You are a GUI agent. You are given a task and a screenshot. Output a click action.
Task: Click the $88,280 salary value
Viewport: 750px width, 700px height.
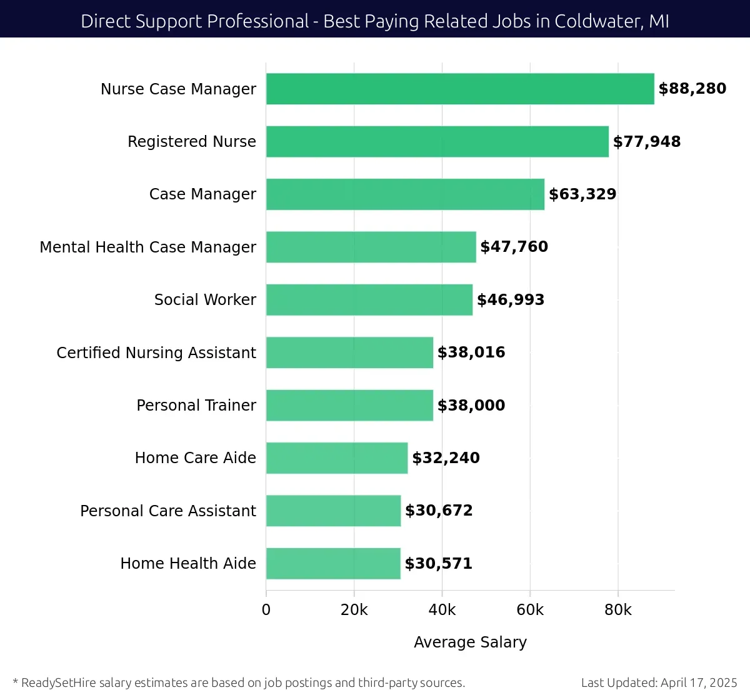[x=692, y=89]
